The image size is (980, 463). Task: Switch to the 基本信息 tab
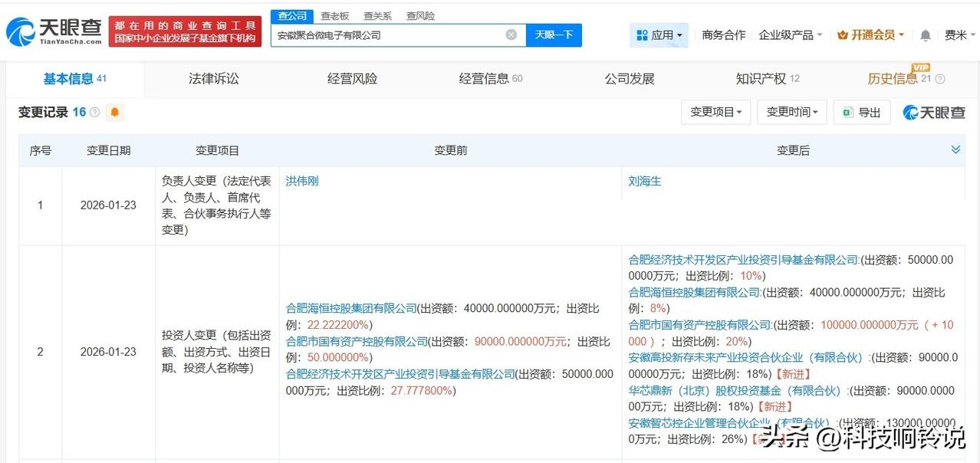pyautogui.click(x=74, y=78)
